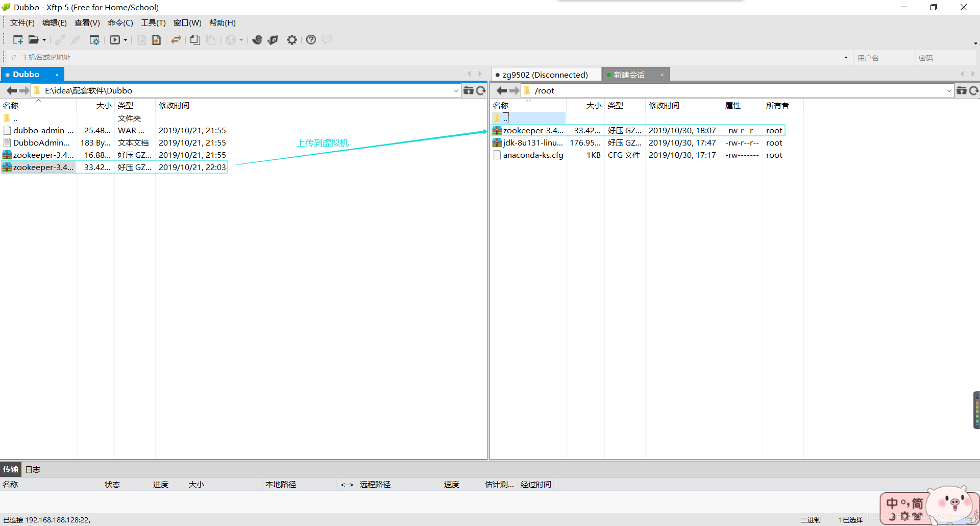Expand the terminal icon dropdown arrow
The width and height of the screenshot is (980, 526).
click(126, 40)
